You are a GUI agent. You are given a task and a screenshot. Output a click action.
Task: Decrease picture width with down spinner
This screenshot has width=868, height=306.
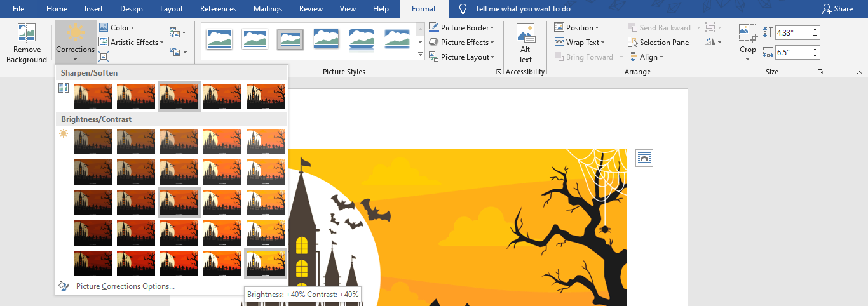click(815, 56)
